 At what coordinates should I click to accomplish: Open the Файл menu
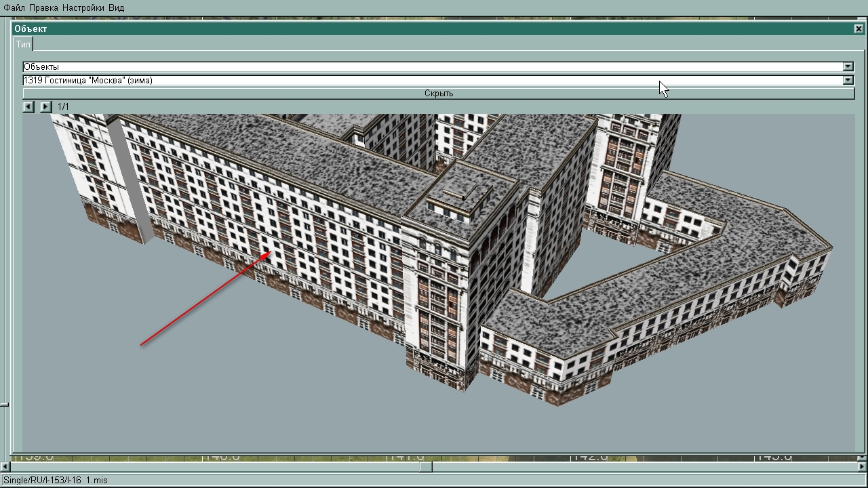(x=14, y=7)
